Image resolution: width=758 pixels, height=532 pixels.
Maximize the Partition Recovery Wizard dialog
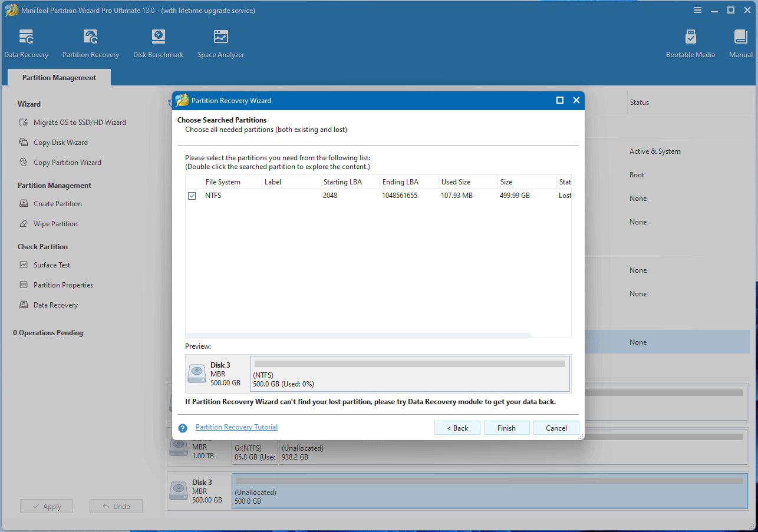tap(560, 101)
